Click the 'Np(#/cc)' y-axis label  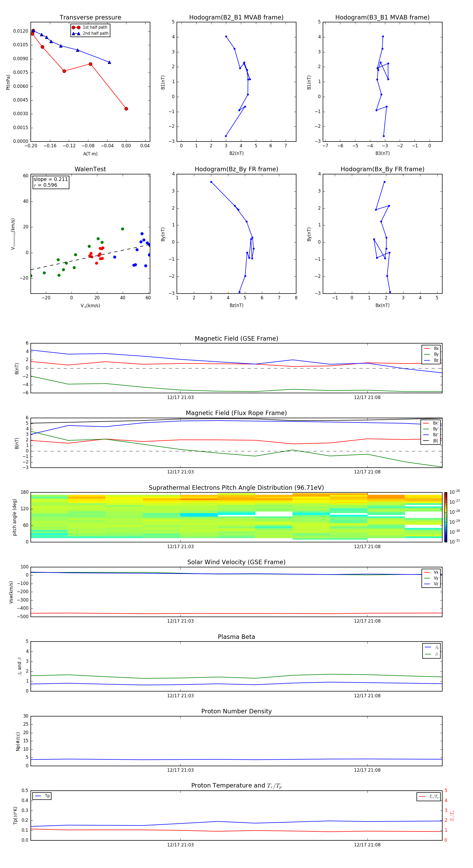(18, 741)
